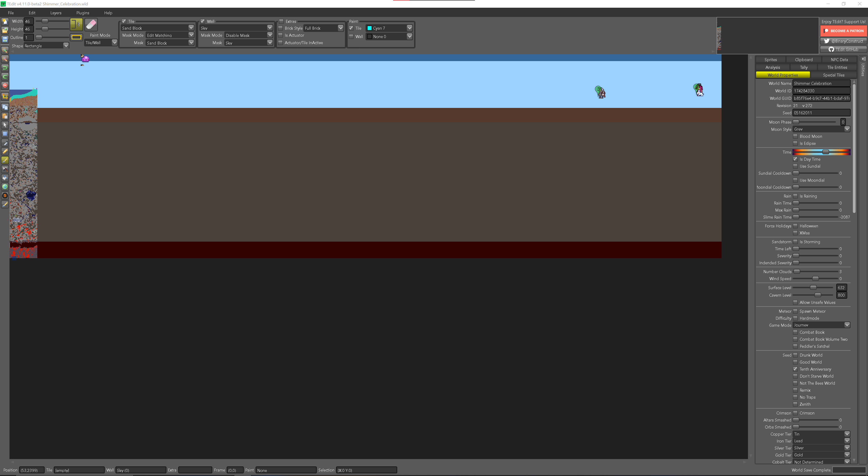This screenshot has width=868, height=476.
Task: Click the Zoom Out magnifier icon
Action: tap(5, 59)
